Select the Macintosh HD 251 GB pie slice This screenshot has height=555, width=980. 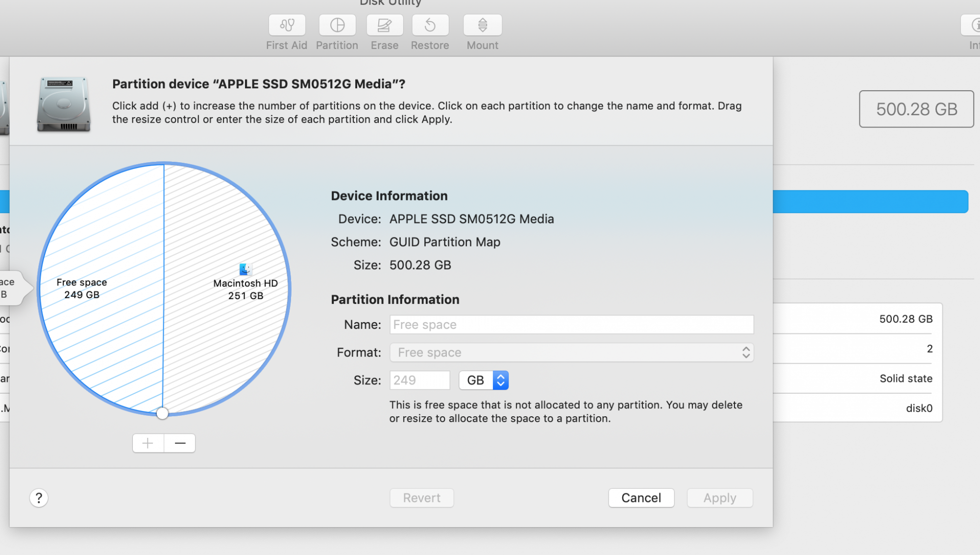coord(225,289)
